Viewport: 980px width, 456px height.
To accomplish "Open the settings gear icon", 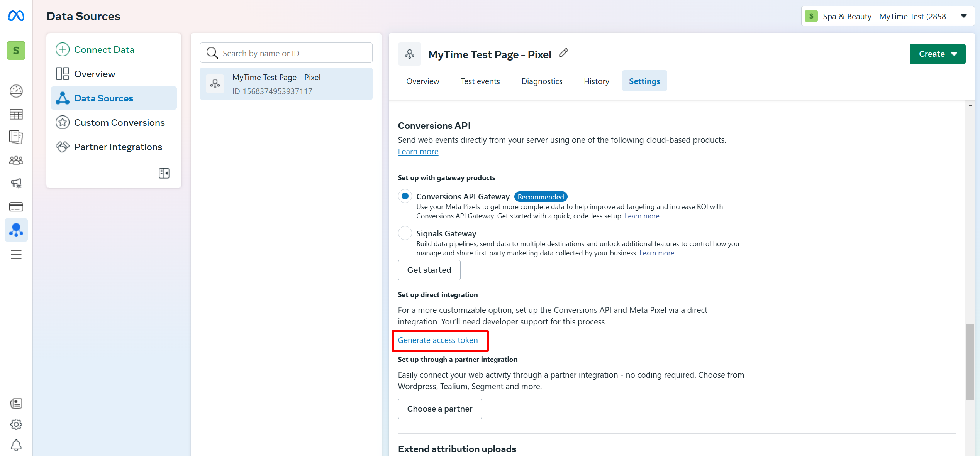I will 16,424.
